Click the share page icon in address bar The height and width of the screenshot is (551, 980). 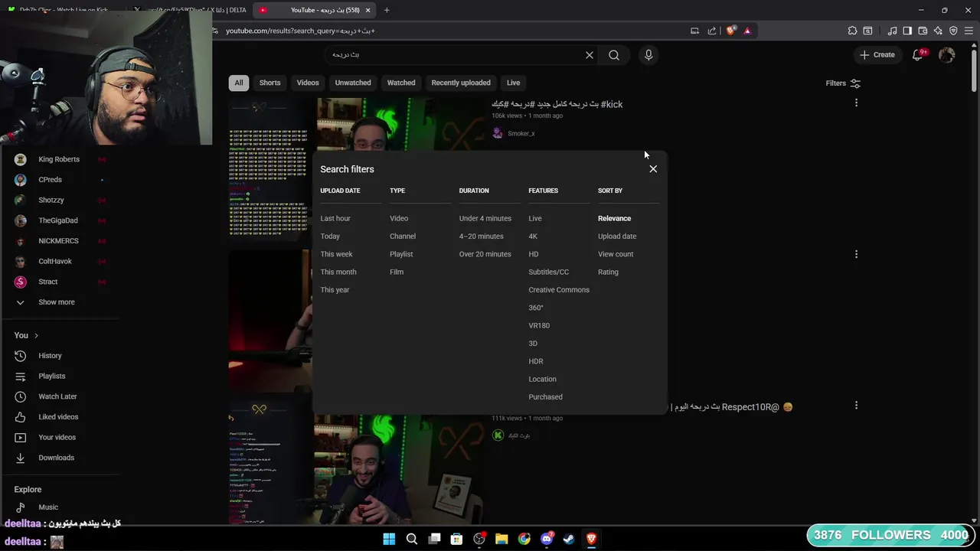[x=712, y=31]
